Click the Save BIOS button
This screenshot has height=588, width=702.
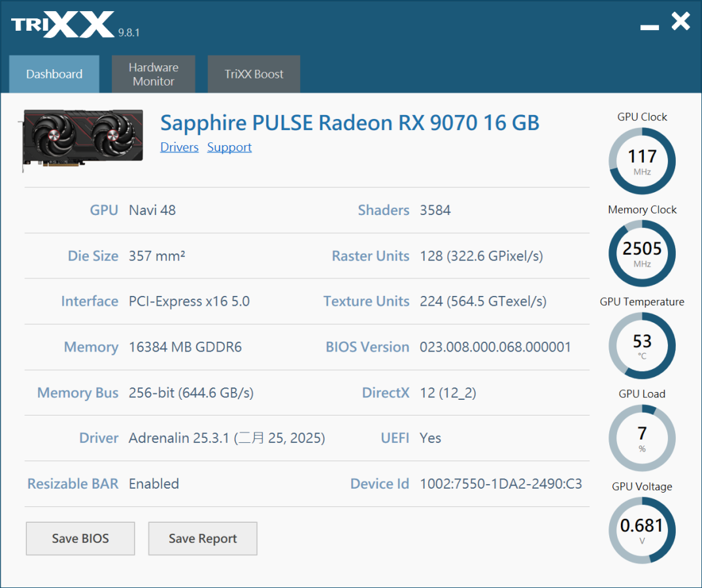[x=80, y=538]
